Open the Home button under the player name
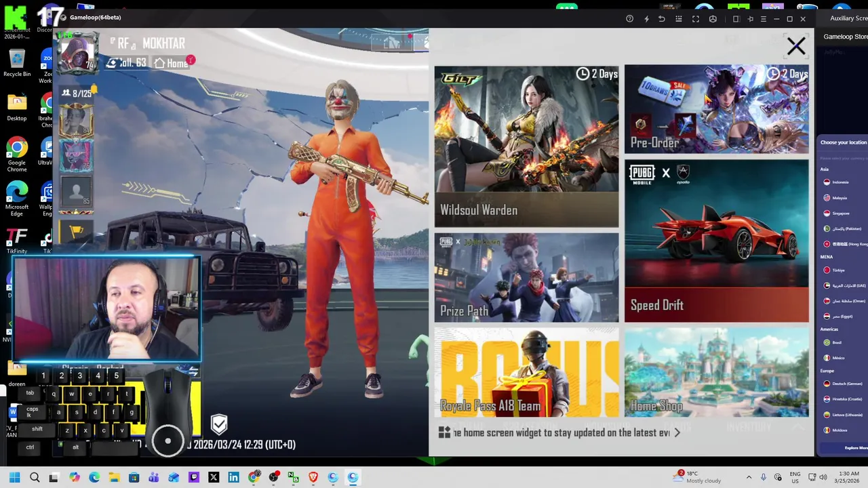 click(172, 63)
